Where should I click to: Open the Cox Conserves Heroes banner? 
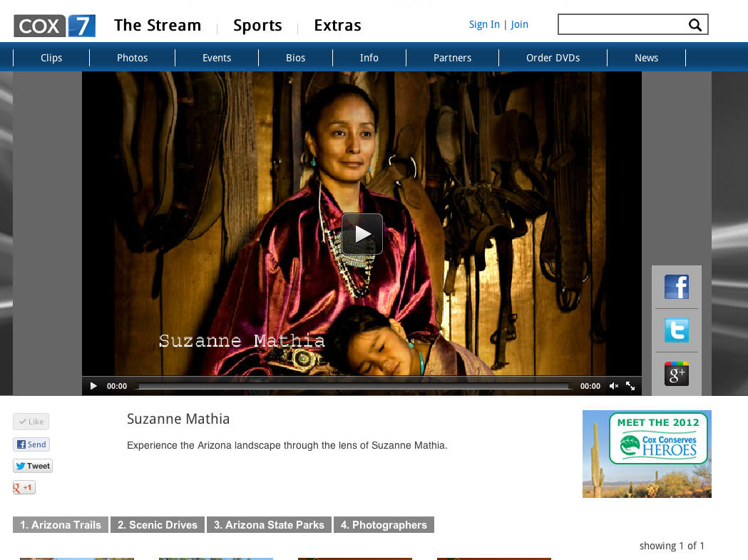point(647,454)
